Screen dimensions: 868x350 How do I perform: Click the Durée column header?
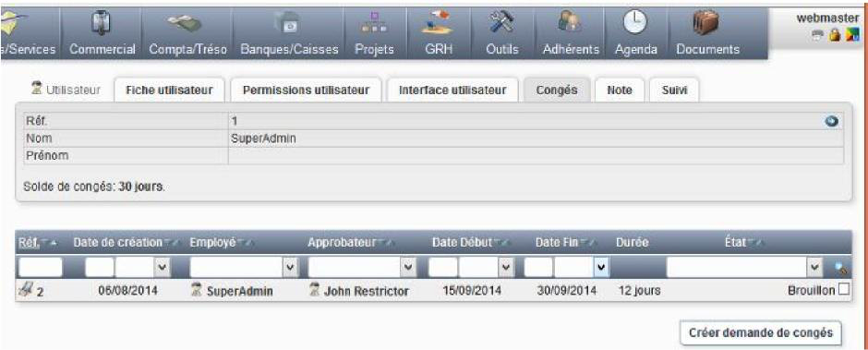point(632,243)
